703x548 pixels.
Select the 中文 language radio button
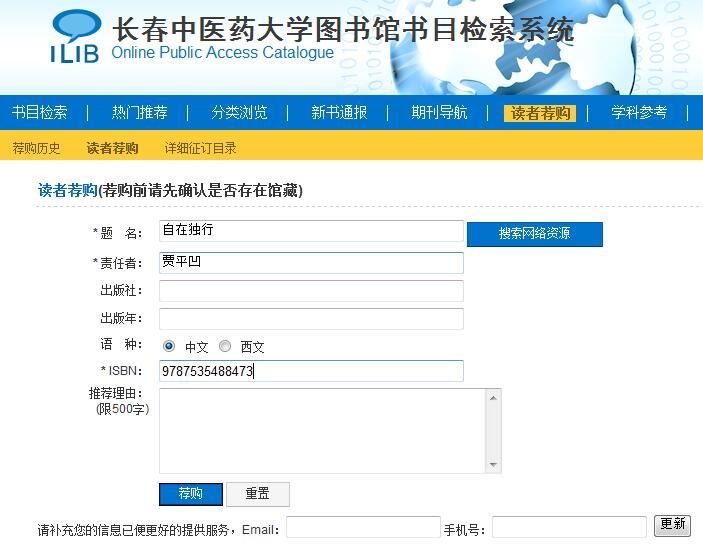point(169,346)
